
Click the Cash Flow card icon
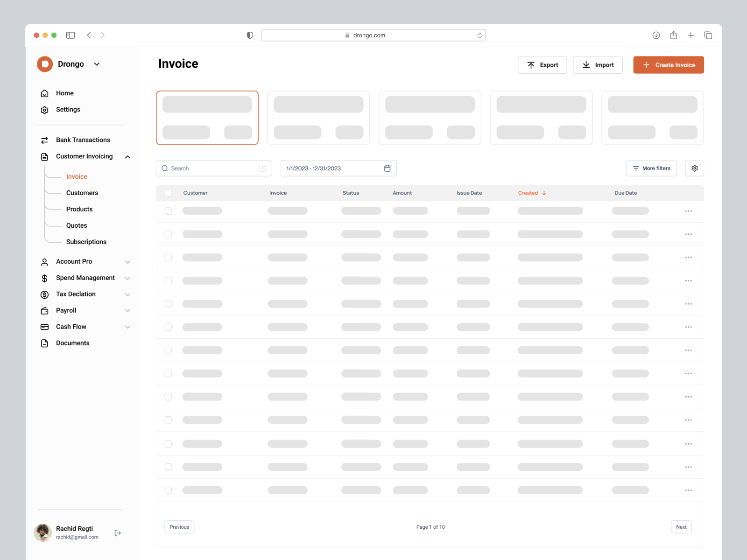point(44,327)
